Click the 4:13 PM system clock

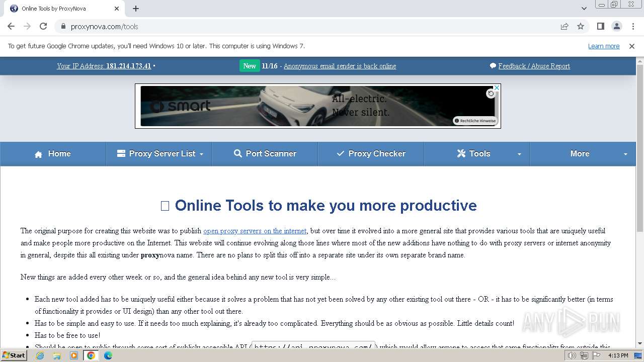(618, 355)
